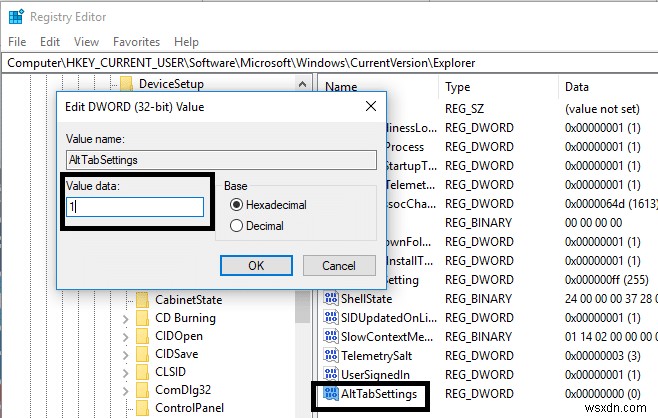Select the CIDOpen folder icon

[x=142, y=336]
